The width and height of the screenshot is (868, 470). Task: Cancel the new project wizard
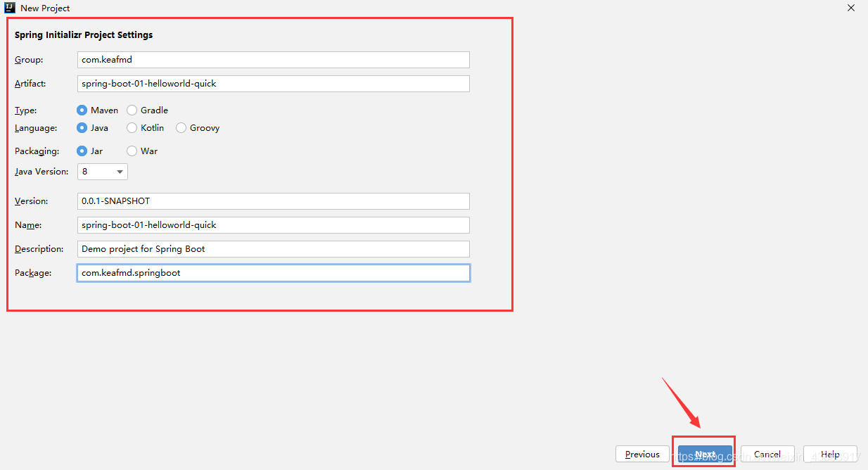[767, 454]
